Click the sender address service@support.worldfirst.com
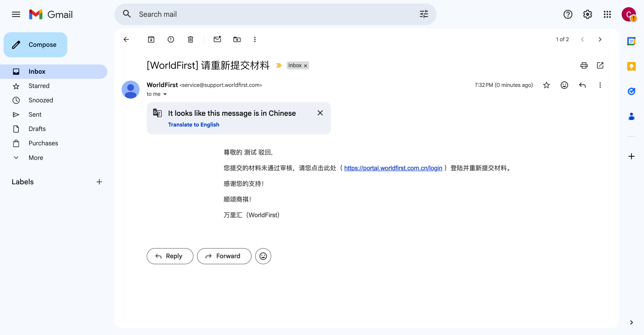Image resolution: width=644 pixels, height=335 pixels. click(x=220, y=85)
